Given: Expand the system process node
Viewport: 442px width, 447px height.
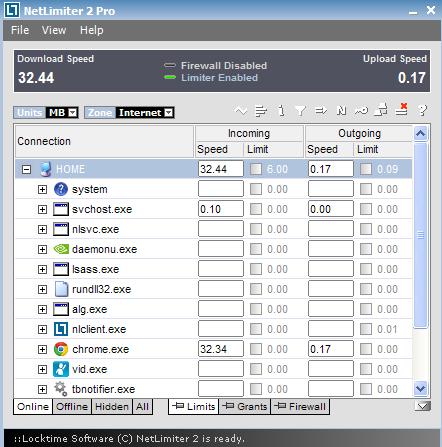Looking at the screenshot, I should pyautogui.click(x=42, y=189).
